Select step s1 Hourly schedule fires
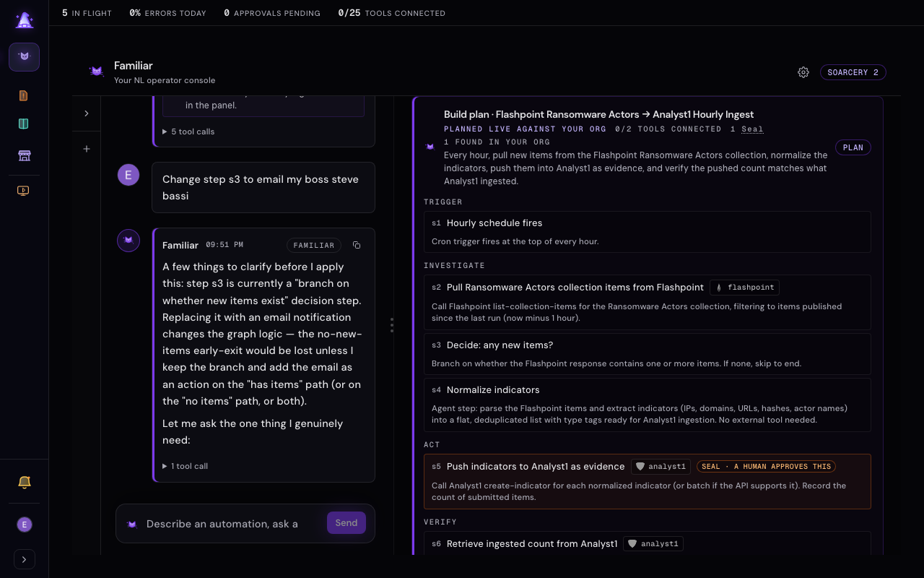The image size is (924, 578). (x=648, y=232)
